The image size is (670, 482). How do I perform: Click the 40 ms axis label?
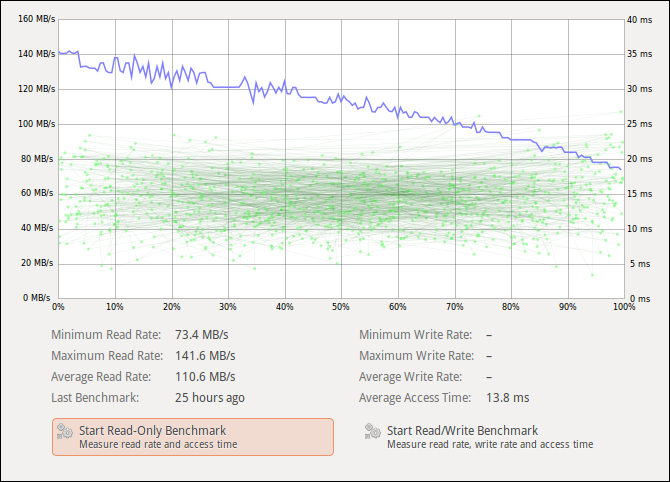pyautogui.click(x=640, y=20)
